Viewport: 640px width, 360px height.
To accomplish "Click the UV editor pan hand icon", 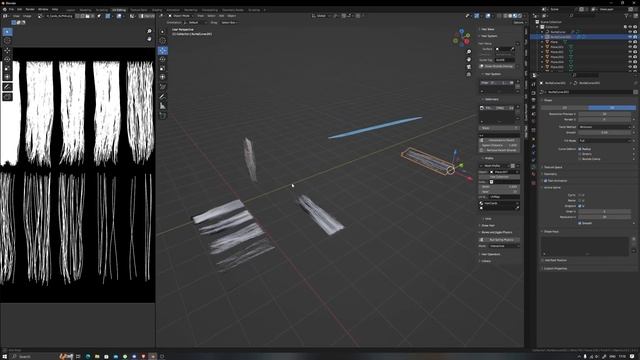I will point(149,39).
